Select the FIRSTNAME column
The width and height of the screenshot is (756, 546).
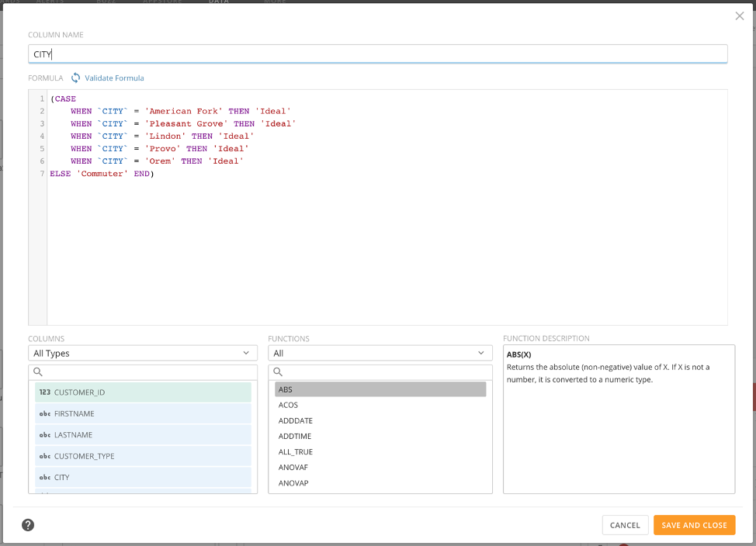(x=143, y=413)
